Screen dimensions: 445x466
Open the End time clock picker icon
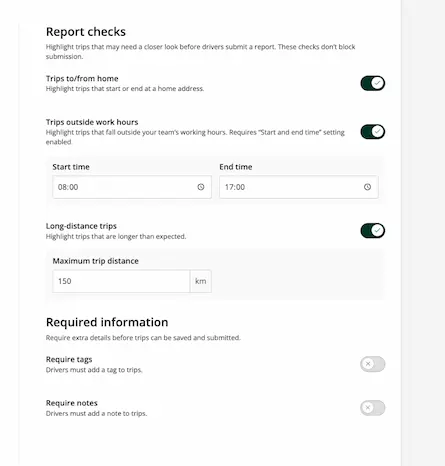[367, 187]
